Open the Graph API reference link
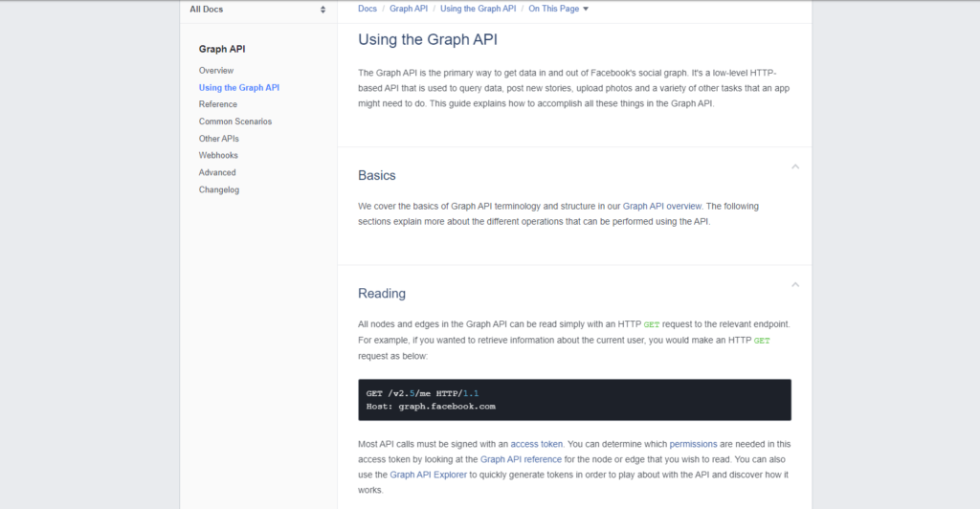The width and height of the screenshot is (980, 509). 521,459
